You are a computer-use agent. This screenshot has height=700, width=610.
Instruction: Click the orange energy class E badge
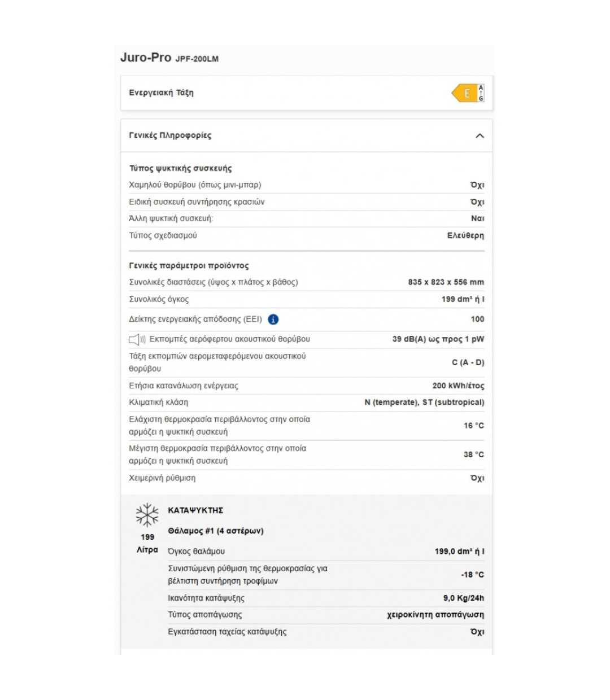click(x=464, y=93)
